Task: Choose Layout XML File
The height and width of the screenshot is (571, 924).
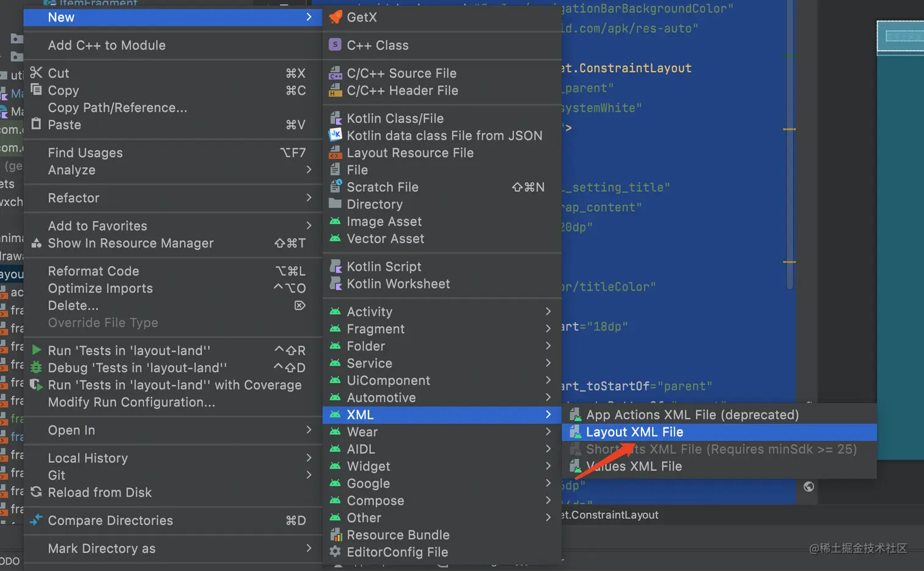Action: (634, 432)
